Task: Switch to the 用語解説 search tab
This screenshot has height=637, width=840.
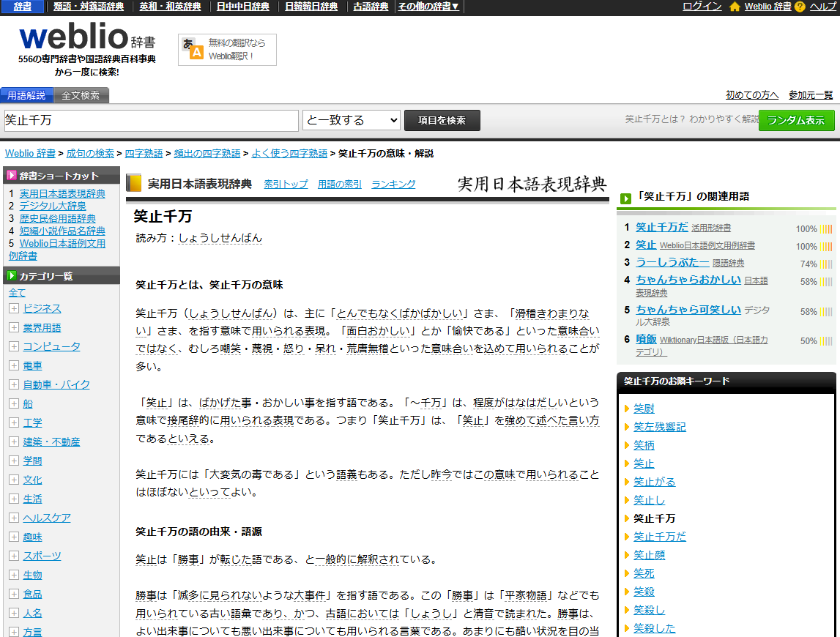Action: pos(26,95)
